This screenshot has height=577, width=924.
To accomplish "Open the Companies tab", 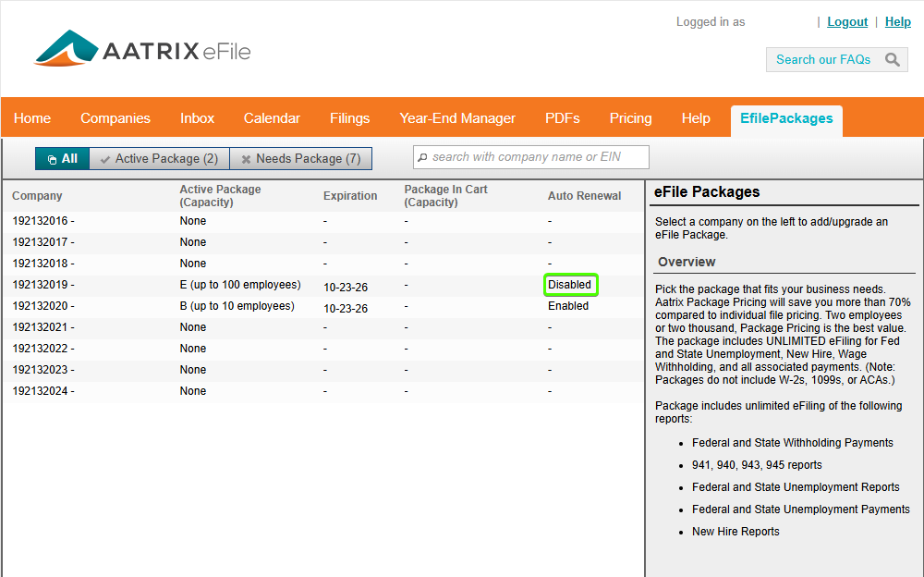I will tap(115, 118).
